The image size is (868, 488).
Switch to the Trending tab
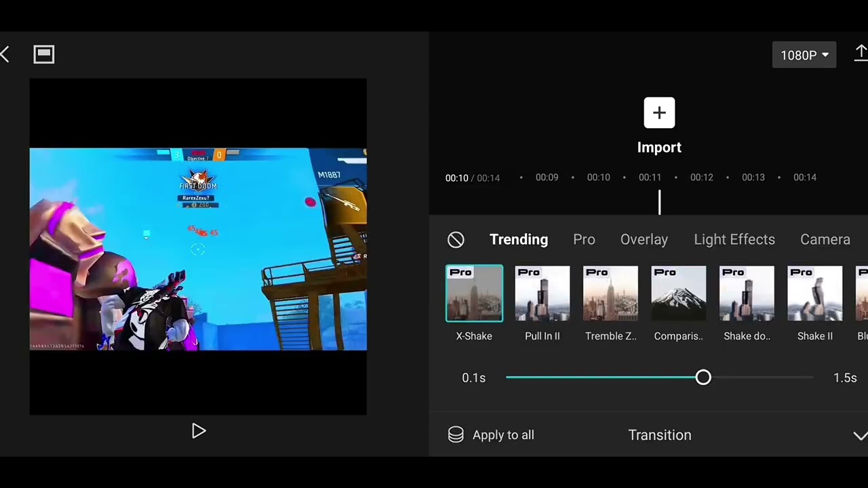[x=519, y=239]
